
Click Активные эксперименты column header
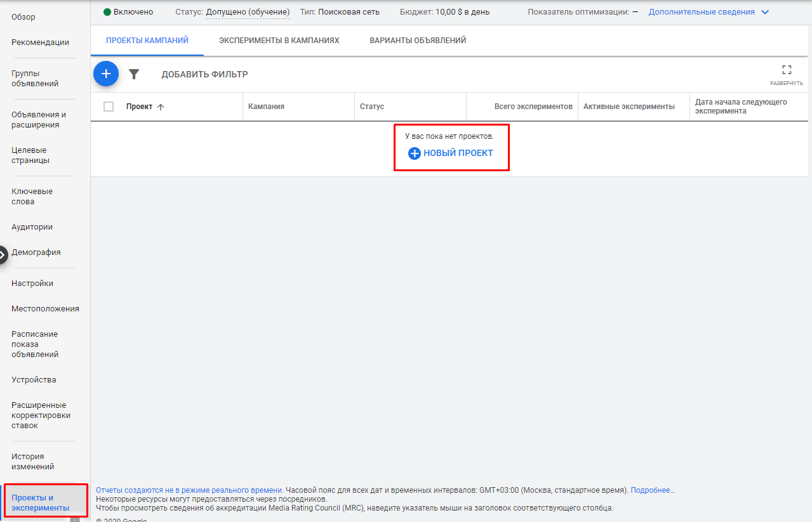point(629,107)
